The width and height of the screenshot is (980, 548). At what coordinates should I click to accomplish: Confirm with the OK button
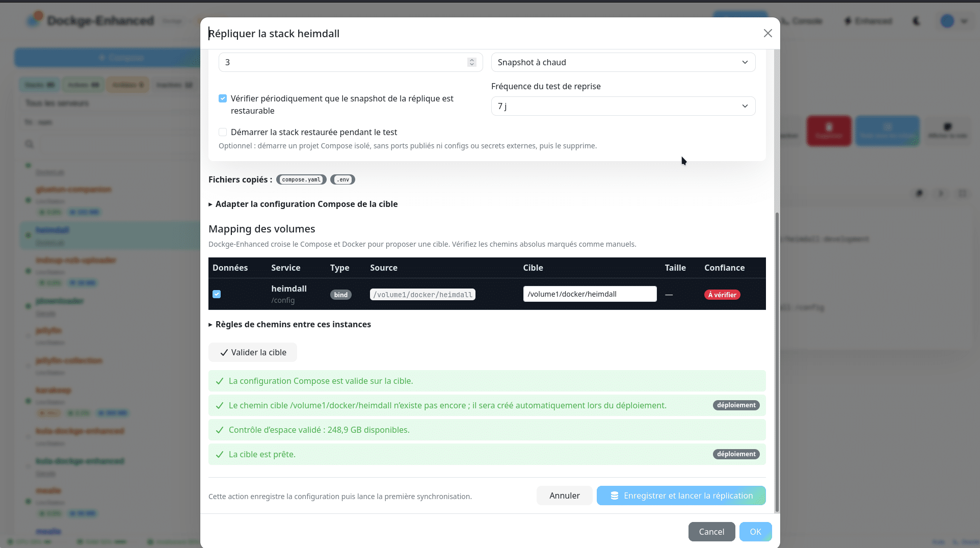tap(755, 532)
